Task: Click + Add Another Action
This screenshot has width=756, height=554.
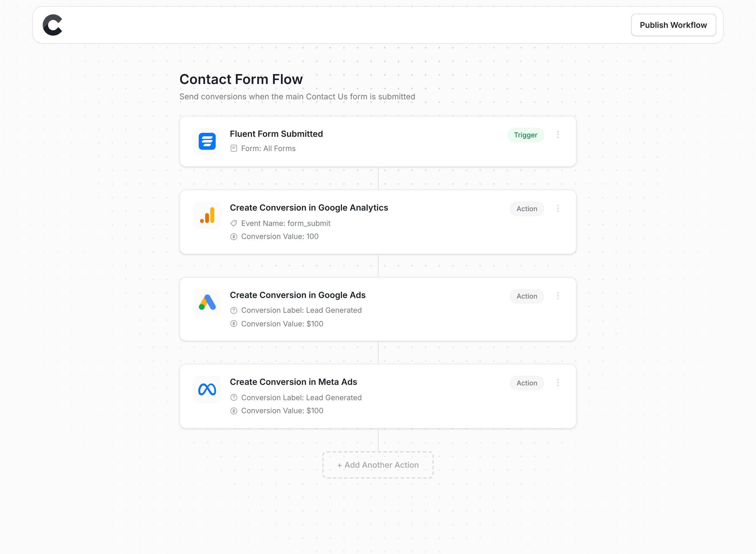Action: coord(377,465)
